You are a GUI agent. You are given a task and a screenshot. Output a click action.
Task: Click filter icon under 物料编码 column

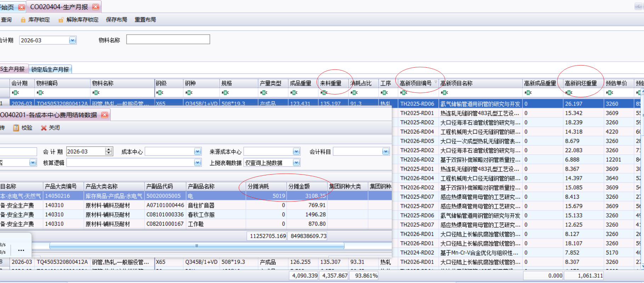40,93
